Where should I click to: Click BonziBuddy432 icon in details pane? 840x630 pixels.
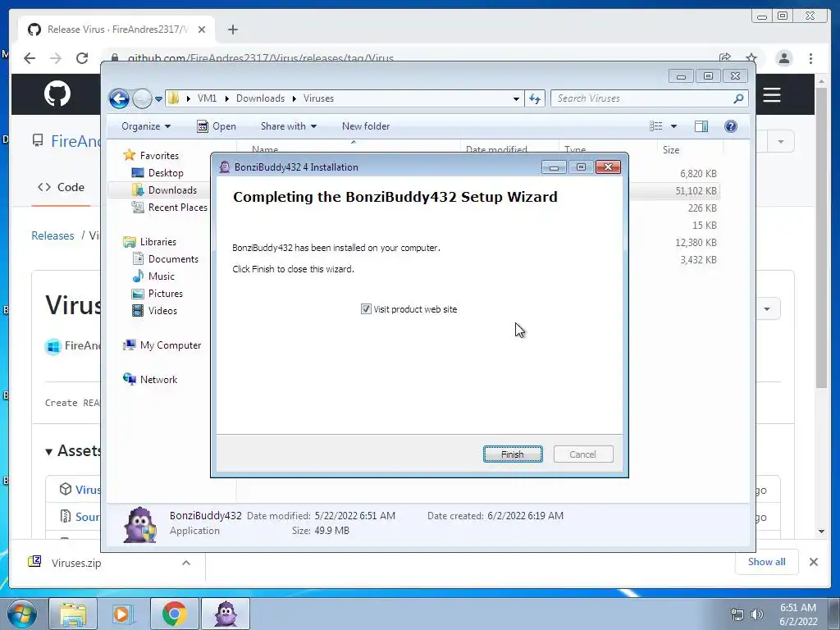pyautogui.click(x=139, y=524)
